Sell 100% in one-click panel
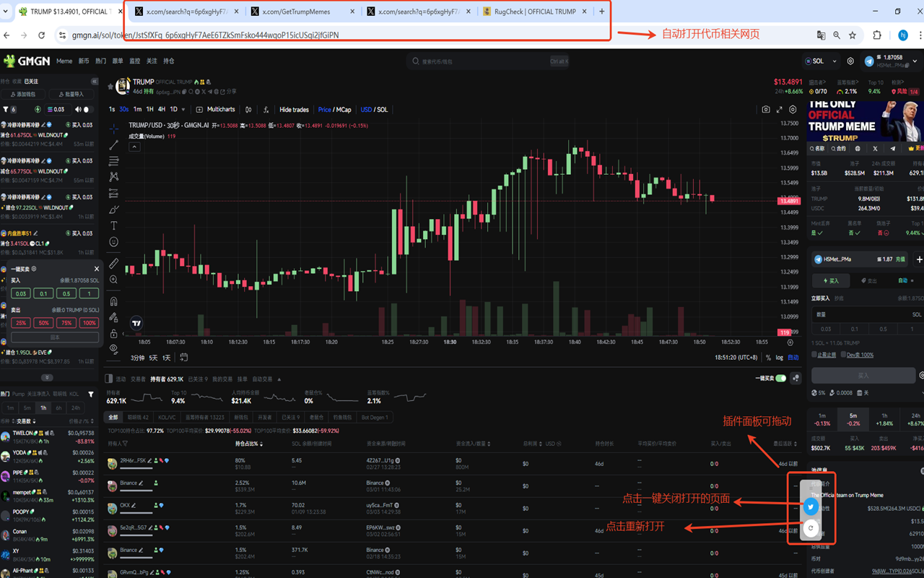Image resolution: width=924 pixels, height=578 pixels. tap(89, 323)
